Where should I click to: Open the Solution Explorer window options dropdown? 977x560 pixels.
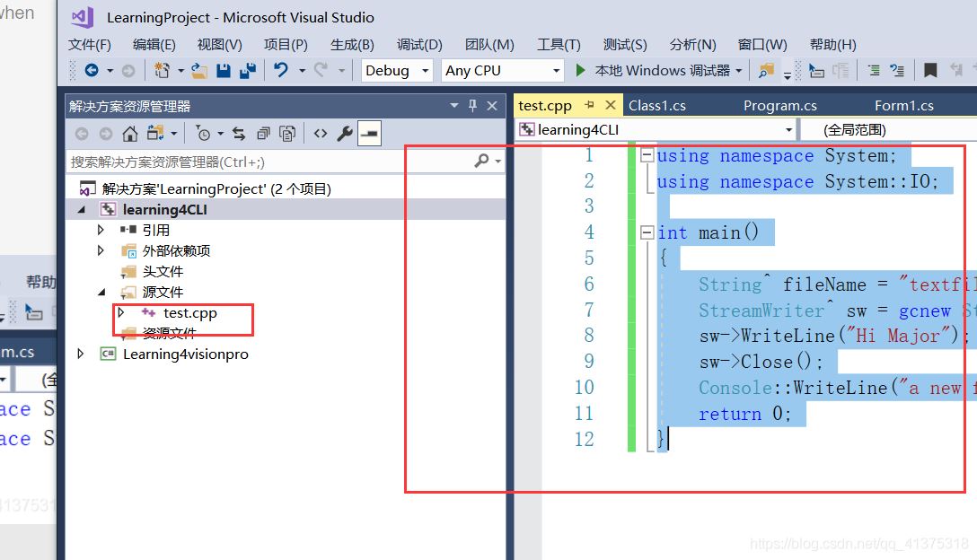click(x=454, y=106)
